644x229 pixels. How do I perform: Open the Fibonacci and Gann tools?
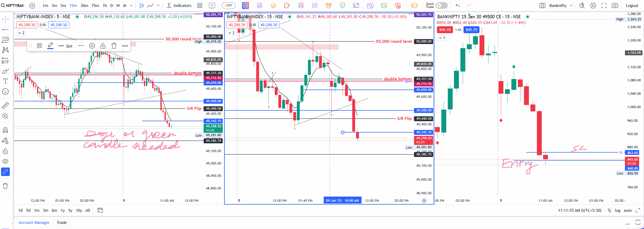5,40
